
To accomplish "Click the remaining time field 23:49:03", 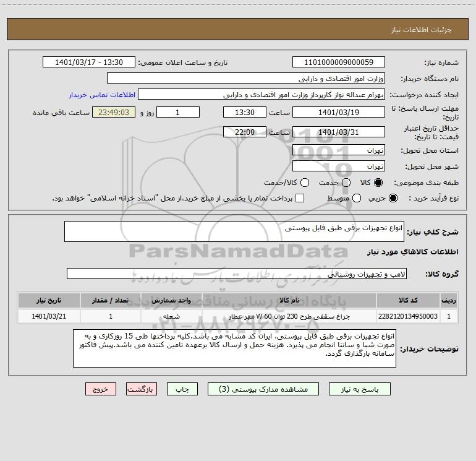I will tap(114, 112).
